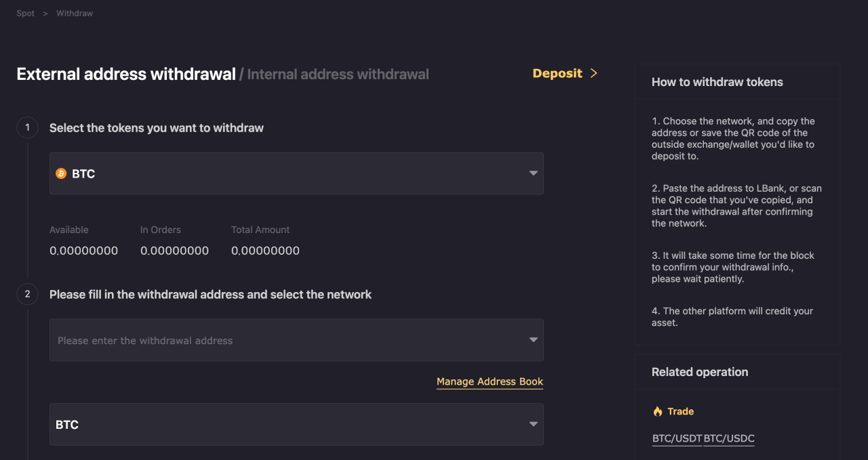Viewport: 868px width, 460px height.
Task: Click the 'Related operation' heading
Action: click(700, 372)
